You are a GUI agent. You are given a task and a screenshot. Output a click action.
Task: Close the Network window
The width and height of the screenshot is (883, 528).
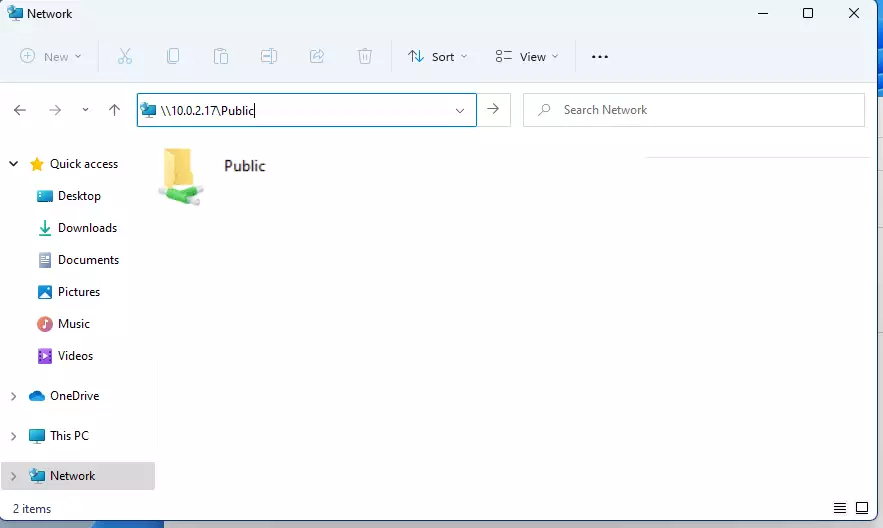pos(854,13)
